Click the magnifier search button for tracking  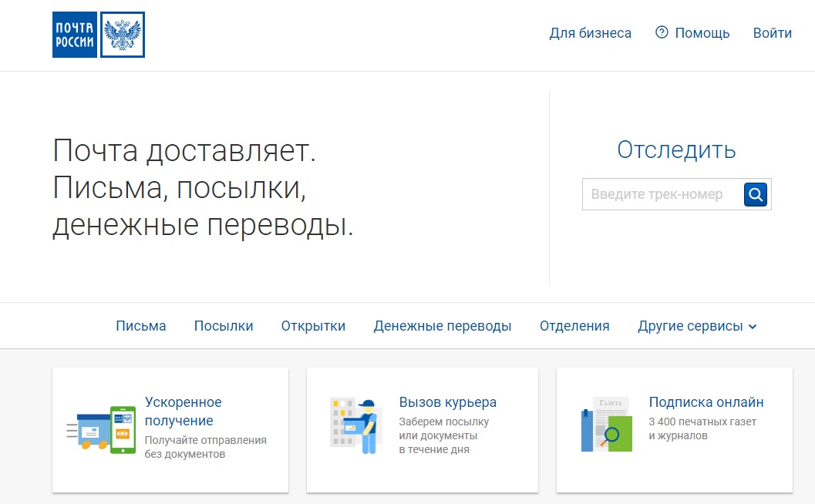click(755, 195)
